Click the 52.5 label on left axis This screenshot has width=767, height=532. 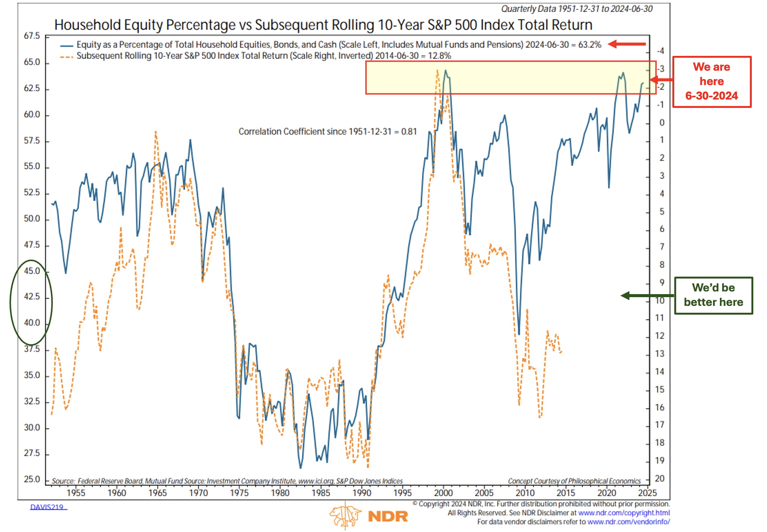pyautogui.click(x=32, y=193)
